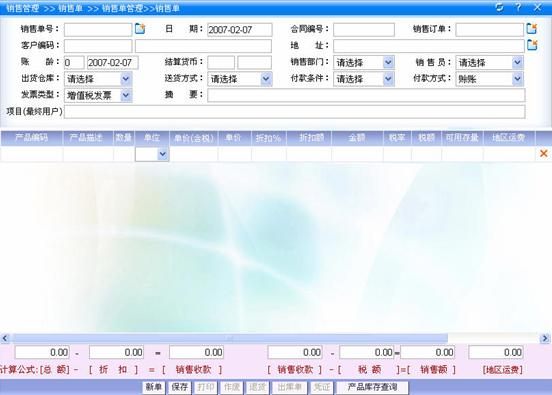Click the 新单 button

point(154,387)
